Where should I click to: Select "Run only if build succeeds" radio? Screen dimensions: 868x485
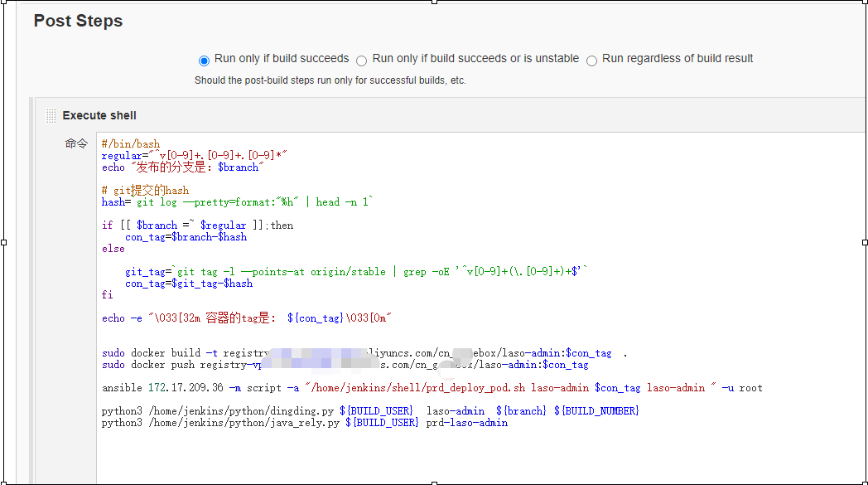click(x=205, y=61)
